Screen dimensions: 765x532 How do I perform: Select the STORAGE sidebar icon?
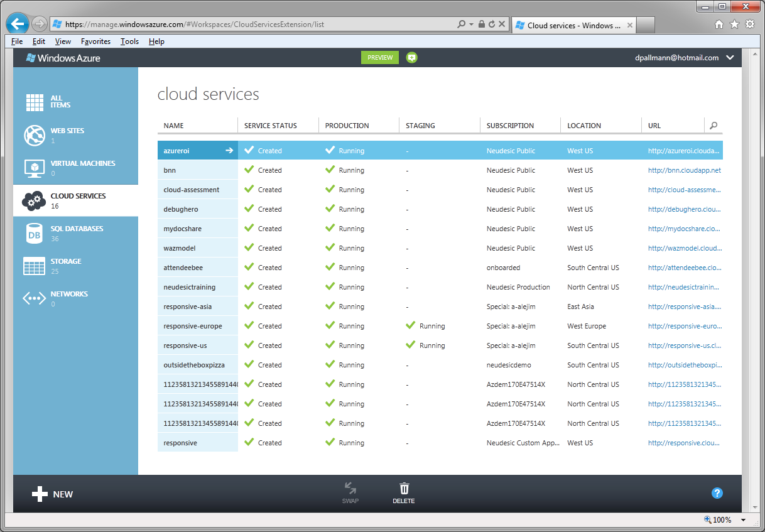tap(34, 264)
